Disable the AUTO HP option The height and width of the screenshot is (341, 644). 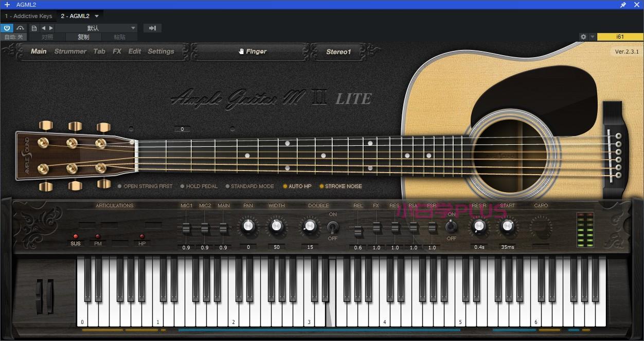tap(297, 186)
